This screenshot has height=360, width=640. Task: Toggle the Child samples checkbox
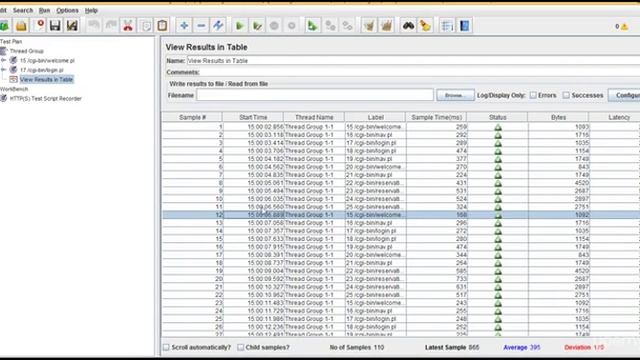coord(240,347)
